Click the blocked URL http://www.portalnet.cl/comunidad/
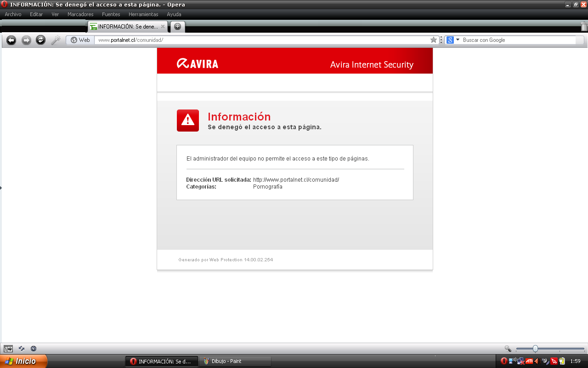The height and width of the screenshot is (368, 588). click(x=296, y=180)
